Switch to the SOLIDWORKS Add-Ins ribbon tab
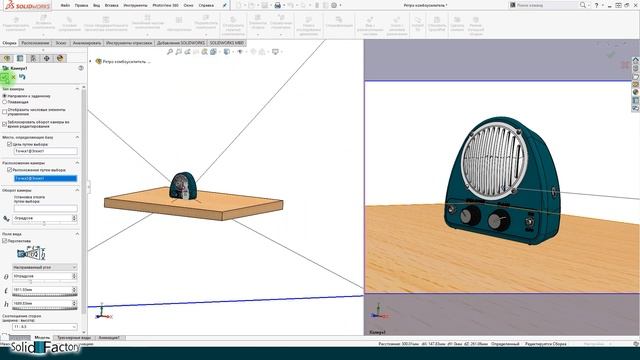Viewport: 640px width, 360px height. coord(180,43)
